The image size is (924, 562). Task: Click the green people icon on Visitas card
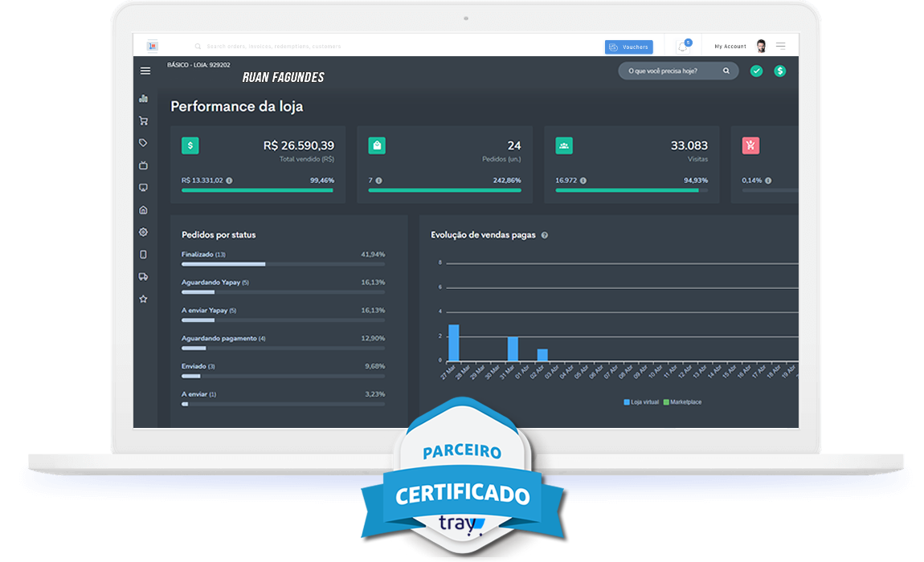564,145
